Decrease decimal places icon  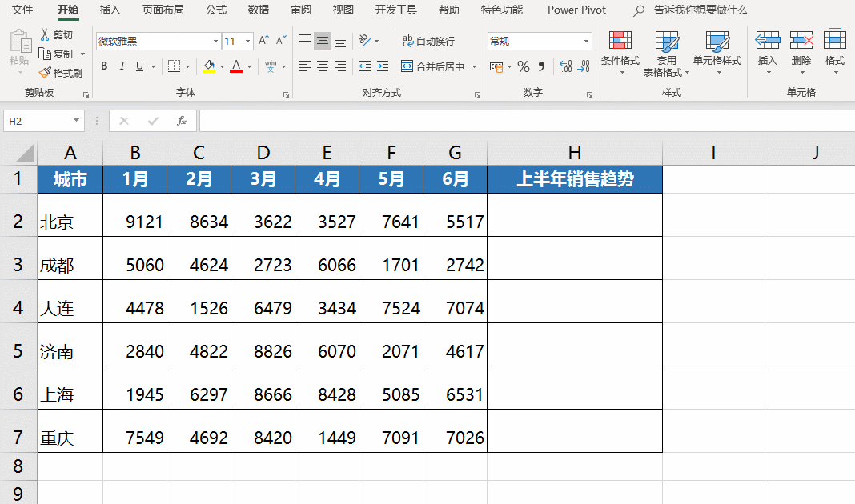tap(584, 66)
